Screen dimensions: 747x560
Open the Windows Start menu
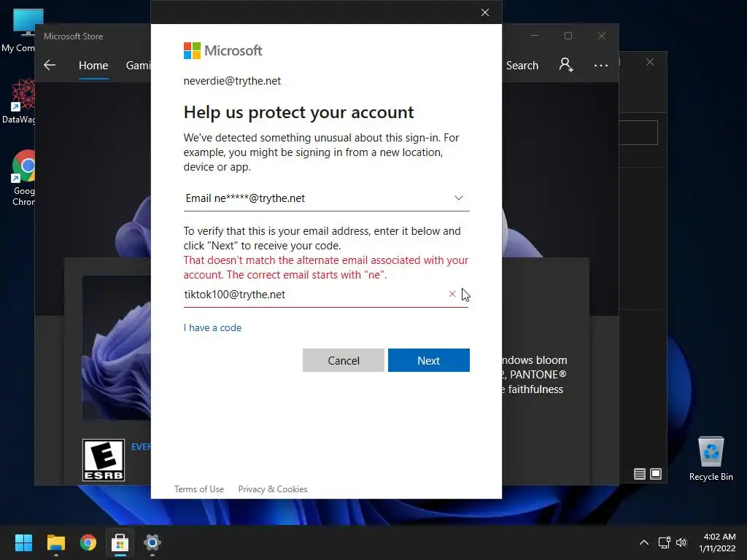pos(23,542)
